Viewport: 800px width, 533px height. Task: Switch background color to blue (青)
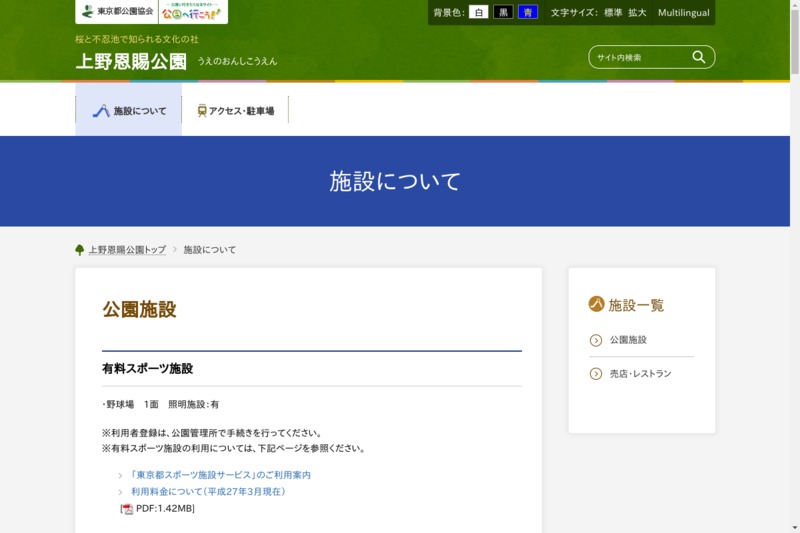[527, 13]
